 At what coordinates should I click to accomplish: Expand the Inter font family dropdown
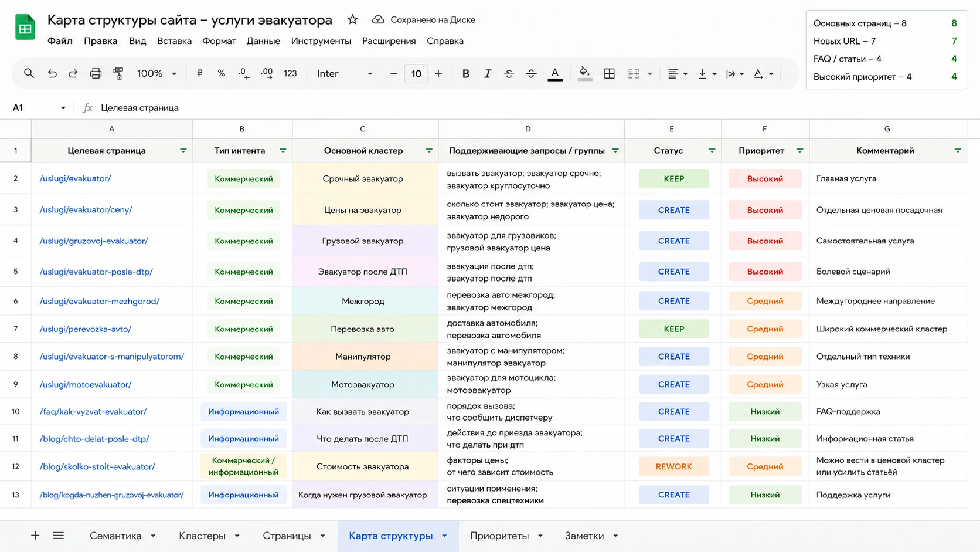tap(345, 73)
